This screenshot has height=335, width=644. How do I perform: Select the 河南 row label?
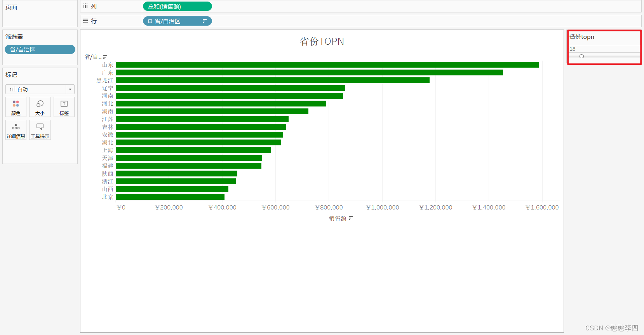pos(108,96)
